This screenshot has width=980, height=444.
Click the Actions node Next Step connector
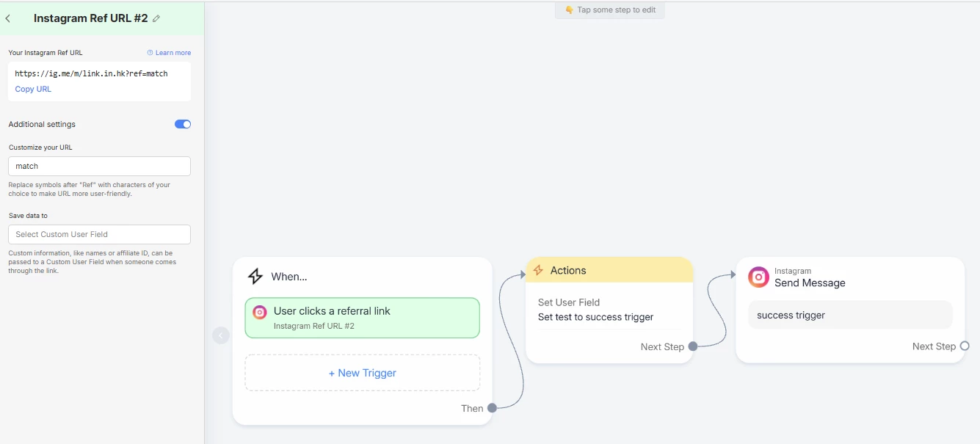click(692, 346)
